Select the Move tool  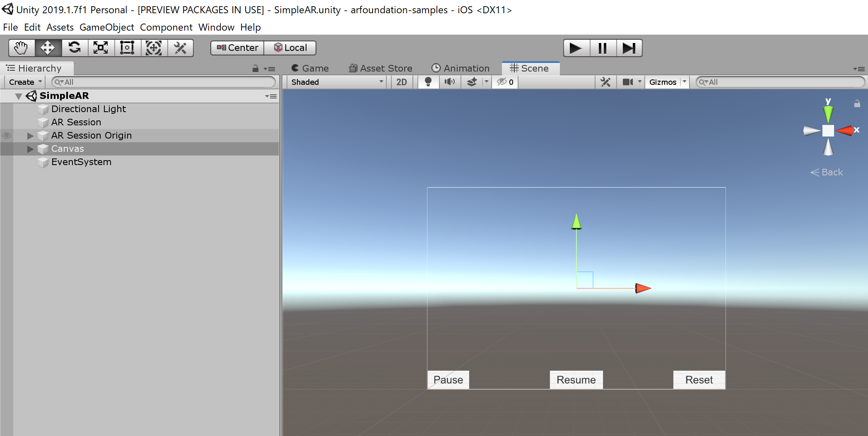[x=48, y=48]
